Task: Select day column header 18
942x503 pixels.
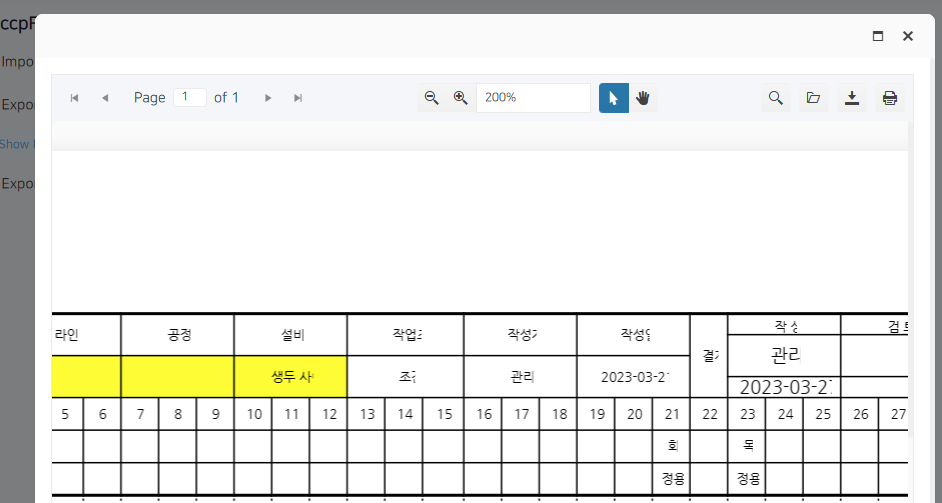Action: 558,414
